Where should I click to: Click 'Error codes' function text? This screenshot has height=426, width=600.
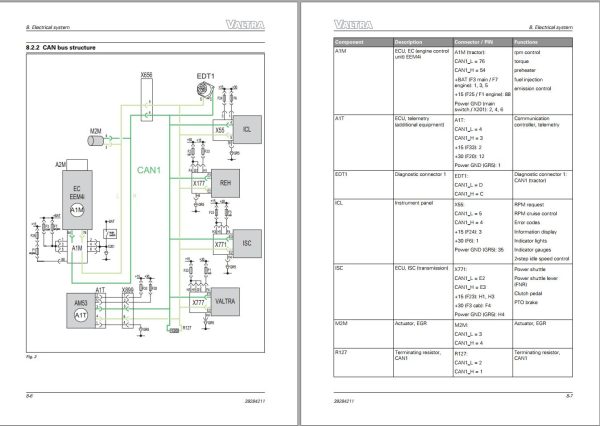[527, 222]
